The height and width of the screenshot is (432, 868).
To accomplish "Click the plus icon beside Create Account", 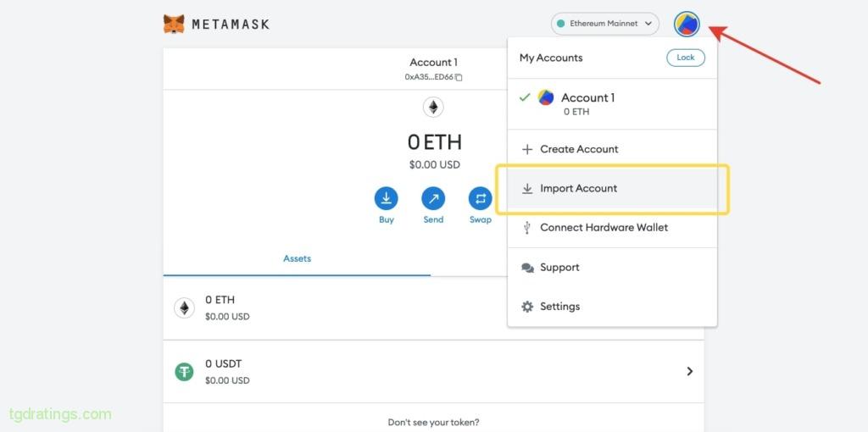I will [x=527, y=149].
